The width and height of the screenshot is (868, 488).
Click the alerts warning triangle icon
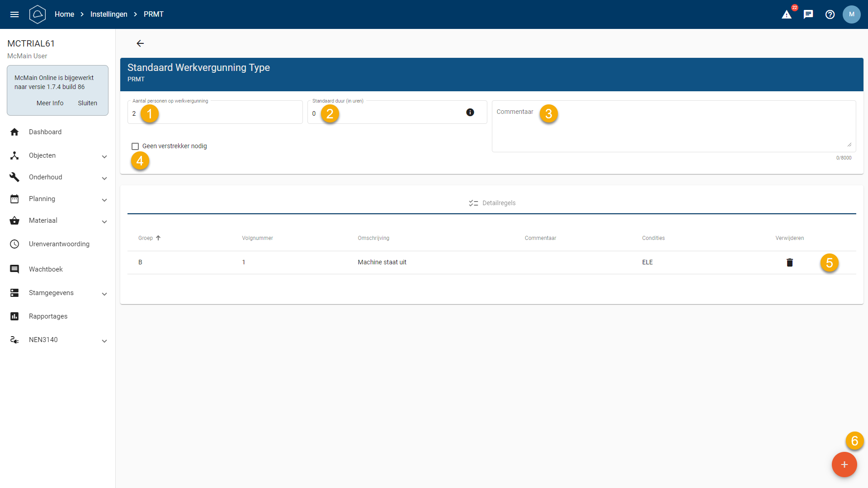tap(787, 14)
